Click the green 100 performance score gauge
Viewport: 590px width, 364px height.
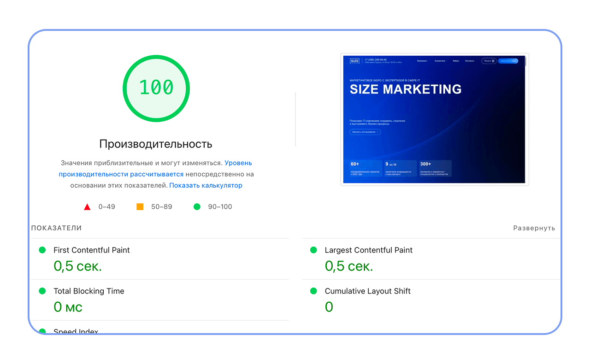pos(156,88)
